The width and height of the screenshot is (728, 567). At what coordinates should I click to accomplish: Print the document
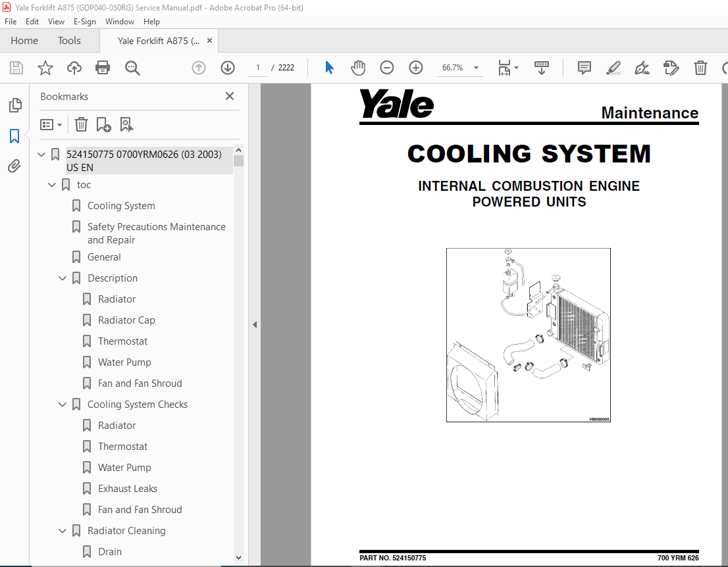pos(103,68)
